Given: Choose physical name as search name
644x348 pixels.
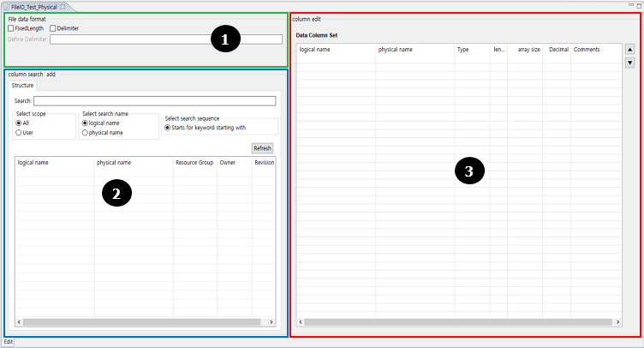Looking at the screenshot, I should tap(85, 133).
